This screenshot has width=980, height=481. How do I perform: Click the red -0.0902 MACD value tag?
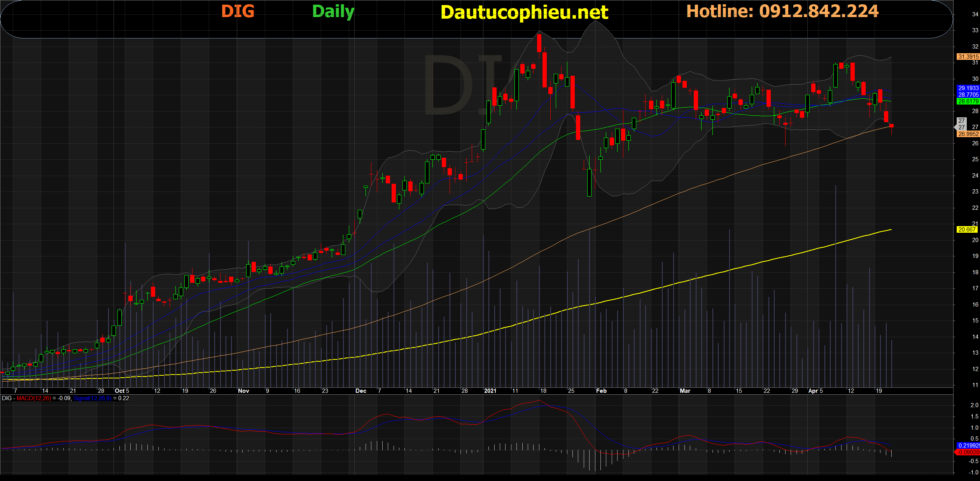tap(968, 452)
